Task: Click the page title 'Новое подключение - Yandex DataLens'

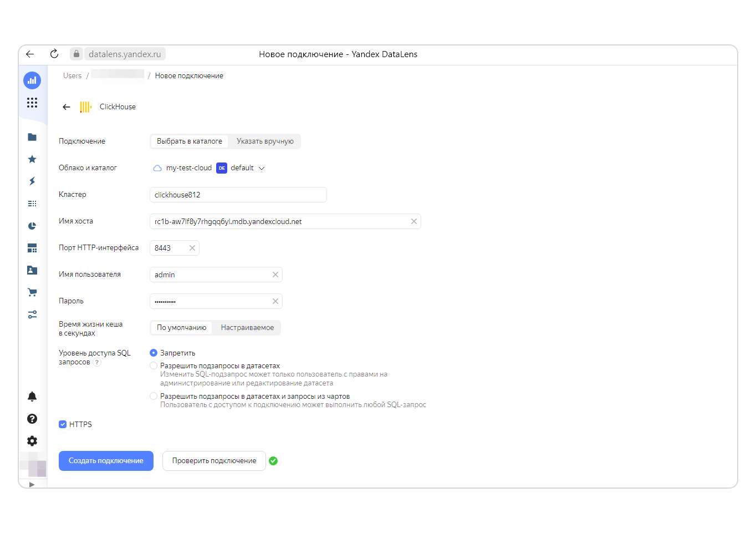Action: pyautogui.click(x=338, y=54)
